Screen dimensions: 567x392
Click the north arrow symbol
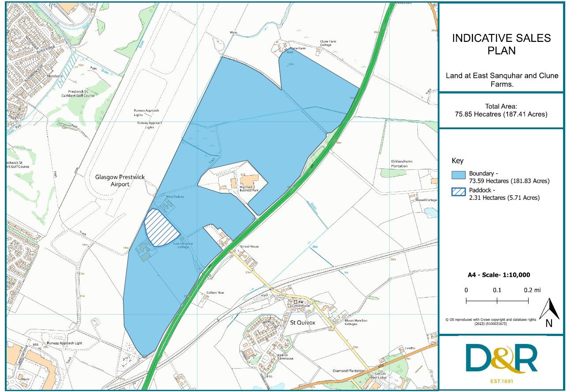(548, 312)
